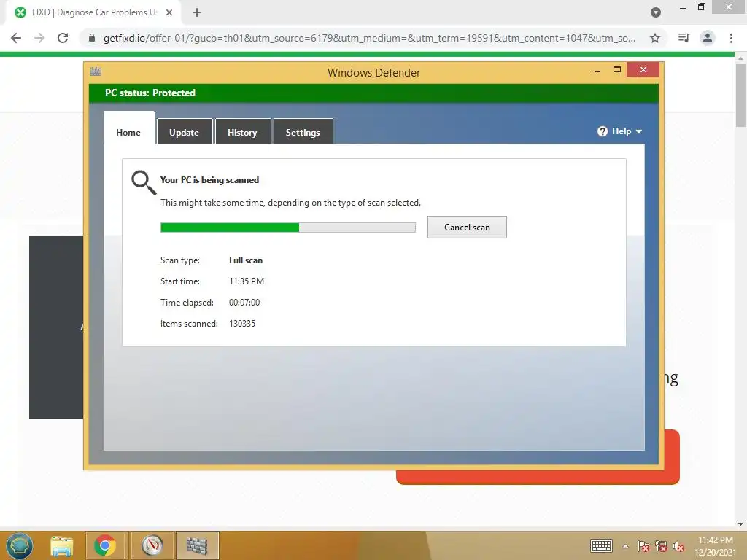
Task: Click the network status tray icon
Action: (661, 546)
